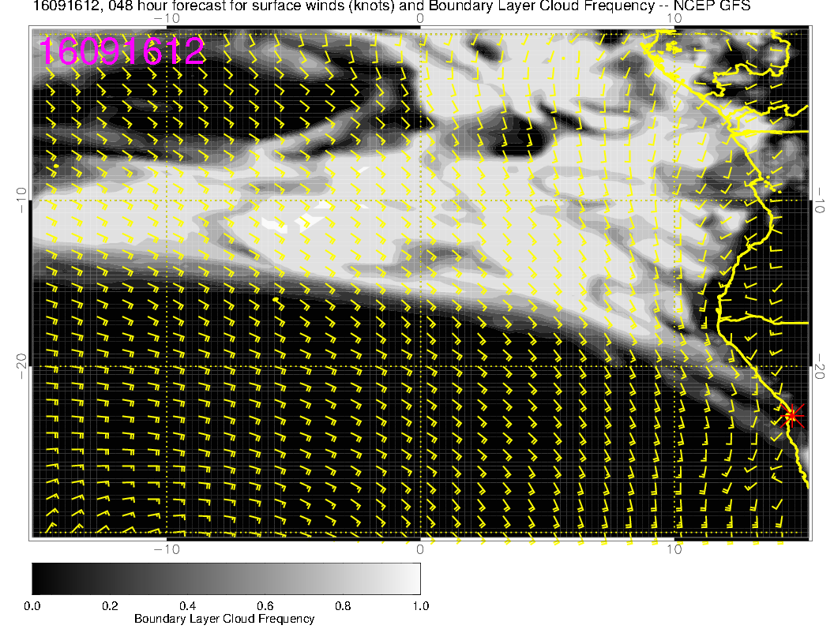Click the 0.2 tick on the colorbar
Viewport: 834px width, 644px height.
coord(110,605)
